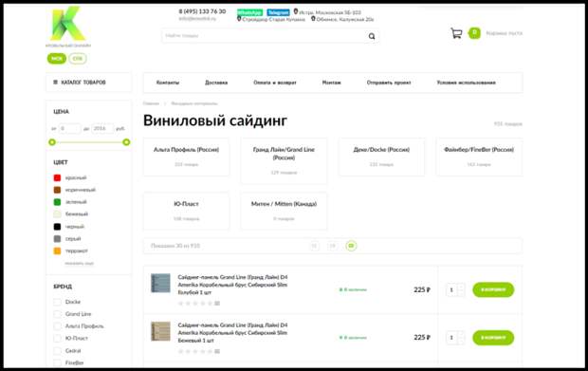
Task: Open the Альта Профиль (Россия) category card
Action: (187, 157)
